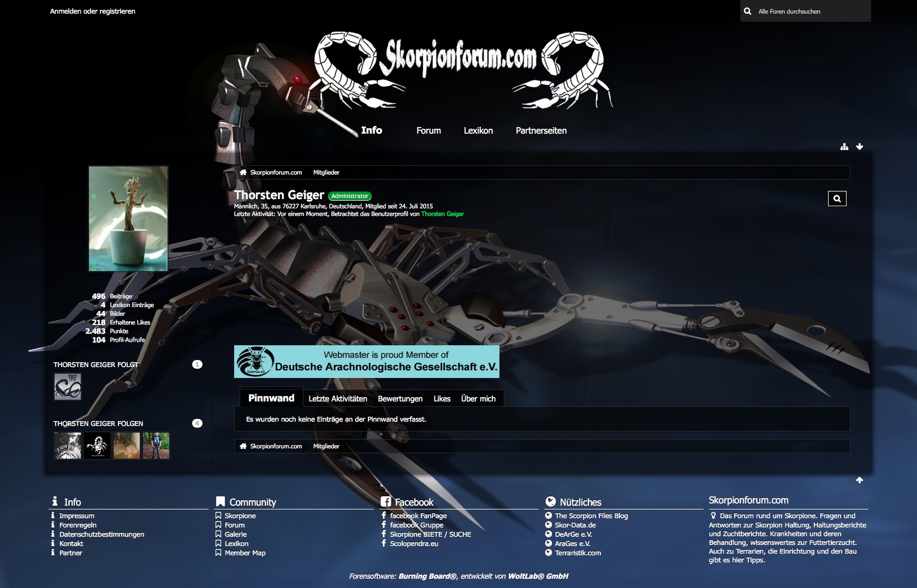The image size is (917, 588).
Task: Click the magnifier search button in profile header
Action: point(837,199)
